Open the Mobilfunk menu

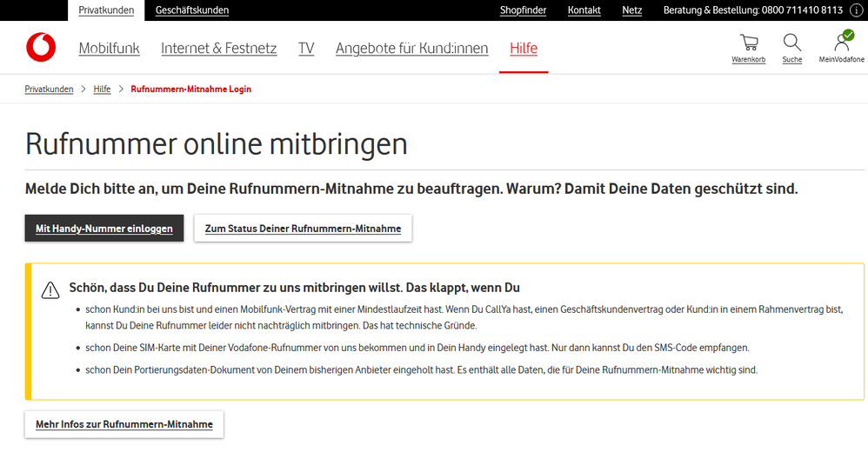pos(109,48)
